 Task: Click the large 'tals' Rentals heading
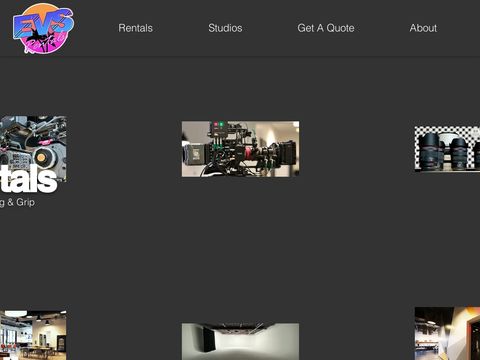(28, 180)
